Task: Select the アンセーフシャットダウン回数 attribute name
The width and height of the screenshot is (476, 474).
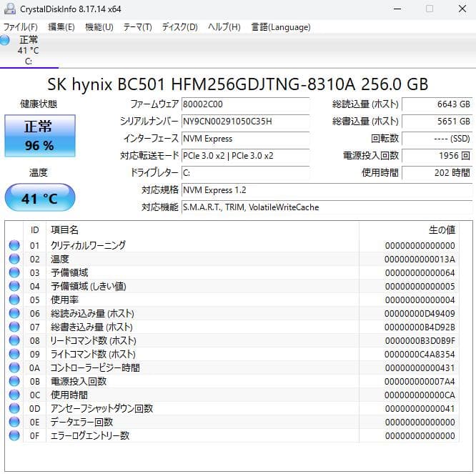Action: coord(101,409)
